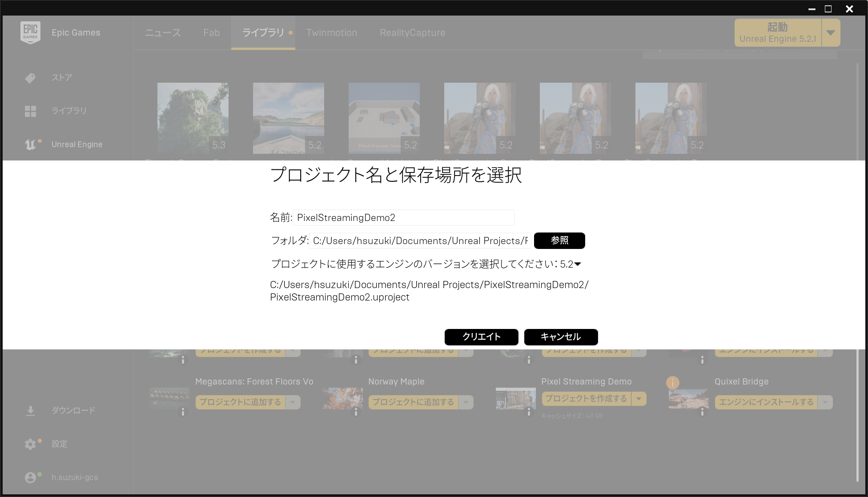Switch to the Twinmotion tab
Image resolution: width=868 pixels, height=497 pixels.
point(331,33)
